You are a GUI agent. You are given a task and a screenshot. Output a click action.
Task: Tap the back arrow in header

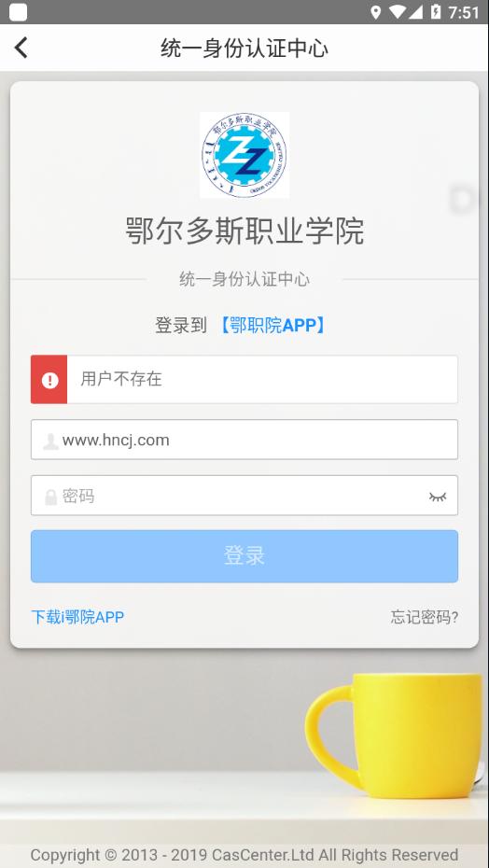click(21, 48)
